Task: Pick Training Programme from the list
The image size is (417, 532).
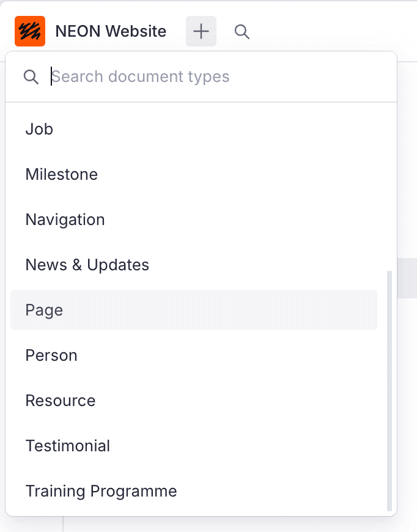Action: tap(100, 491)
